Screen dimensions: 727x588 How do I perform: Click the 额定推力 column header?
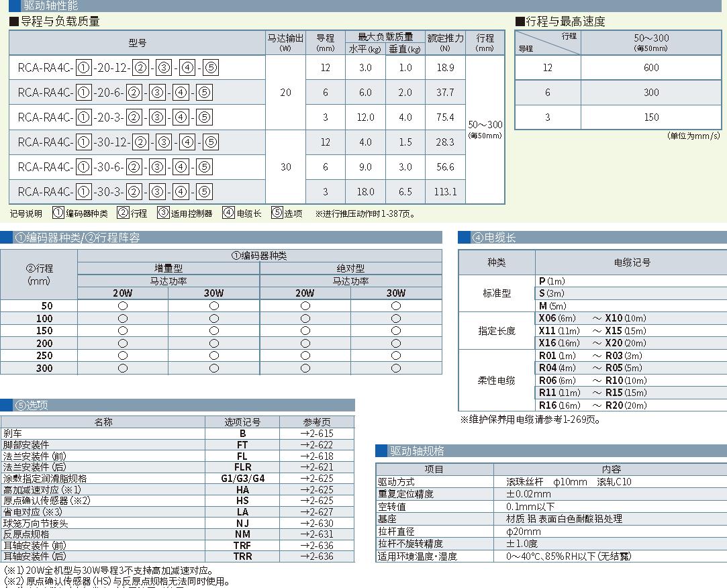pos(445,42)
